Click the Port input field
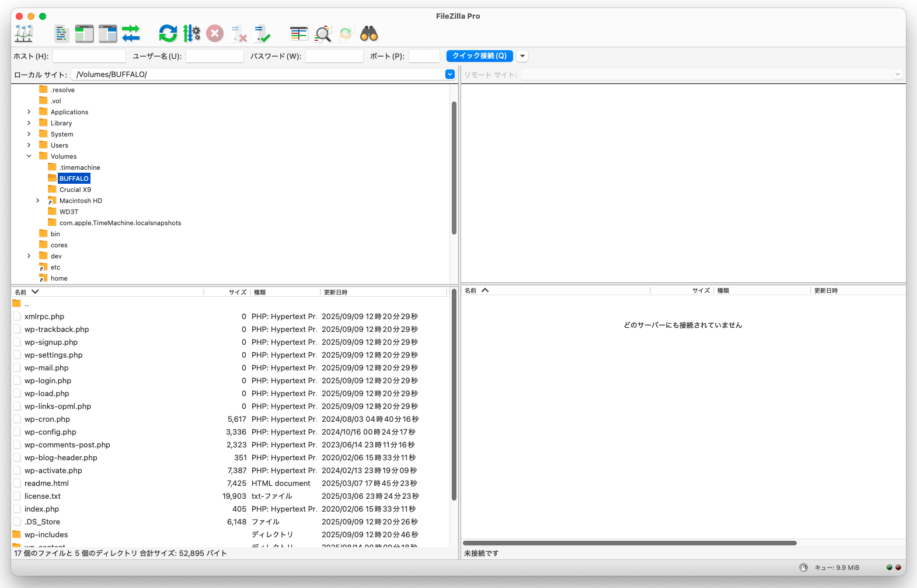 point(424,56)
